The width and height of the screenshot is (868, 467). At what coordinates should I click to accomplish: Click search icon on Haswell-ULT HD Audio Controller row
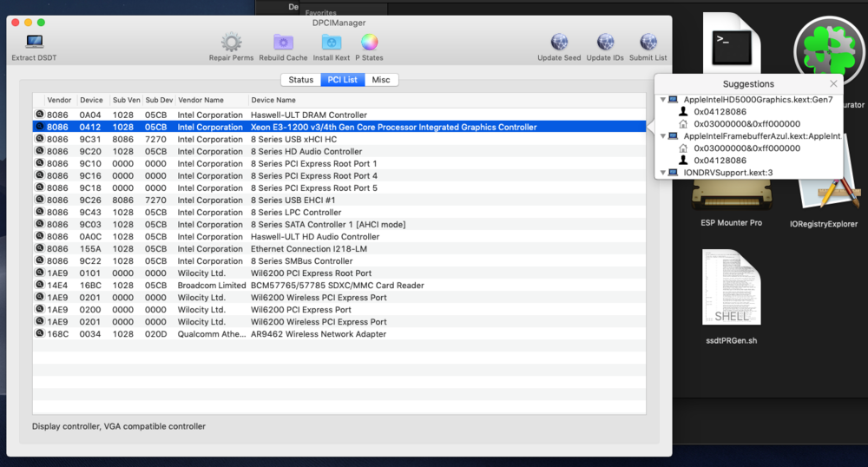[x=39, y=236]
